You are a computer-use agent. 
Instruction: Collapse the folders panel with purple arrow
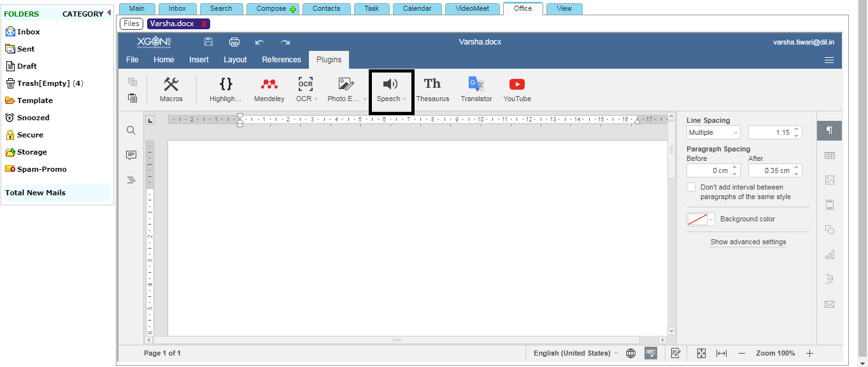(x=108, y=13)
